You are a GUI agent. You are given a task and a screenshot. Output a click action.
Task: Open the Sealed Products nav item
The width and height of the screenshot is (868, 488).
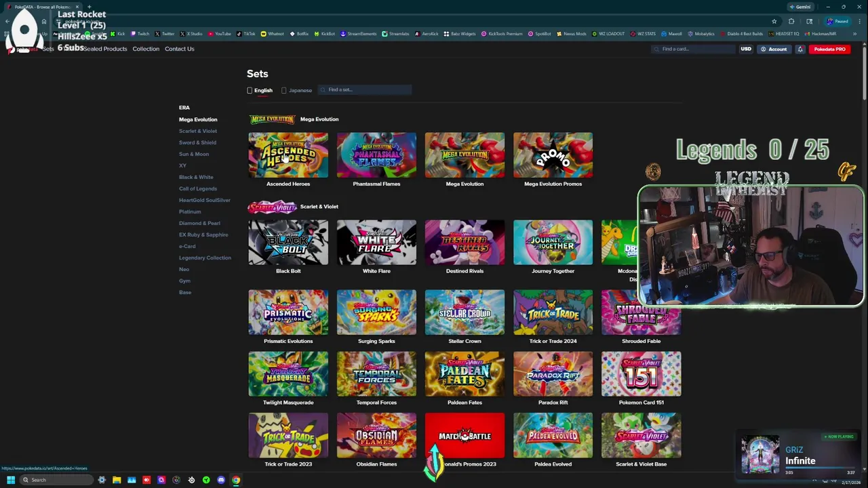pos(105,49)
